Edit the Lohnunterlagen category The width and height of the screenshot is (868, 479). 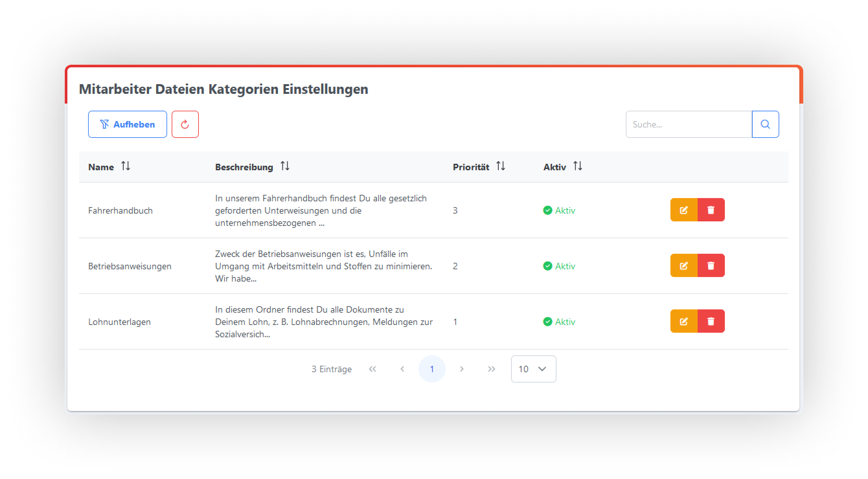click(684, 321)
